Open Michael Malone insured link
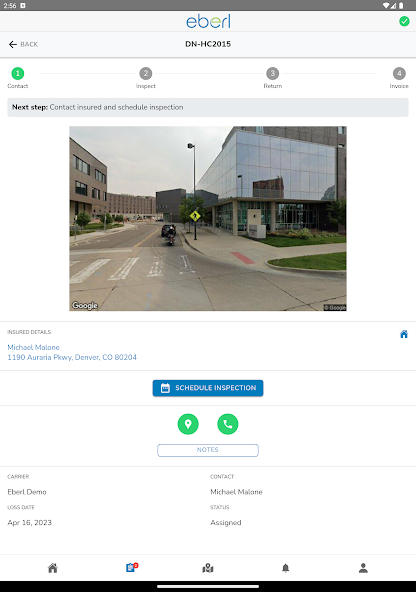416x592 pixels. coord(34,347)
